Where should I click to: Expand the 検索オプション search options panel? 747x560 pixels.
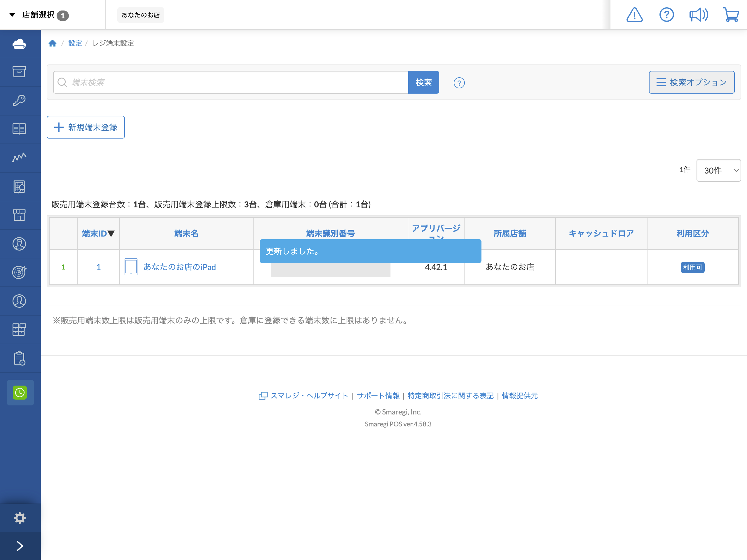(692, 82)
